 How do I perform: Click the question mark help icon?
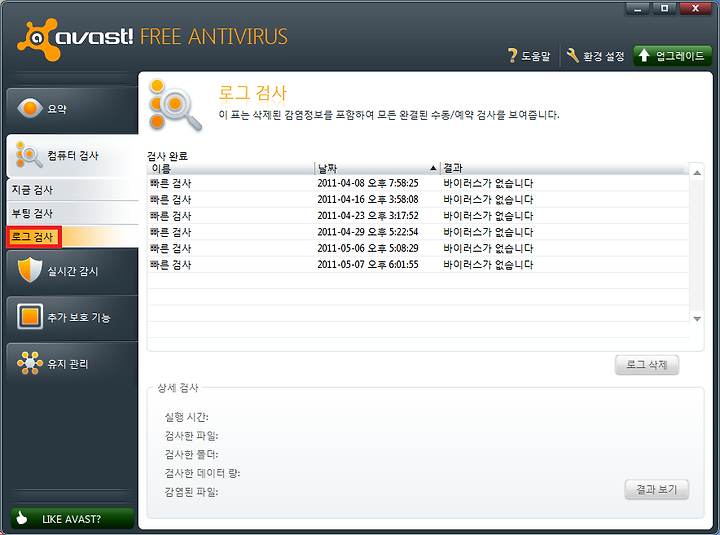[x=512, y=56]
